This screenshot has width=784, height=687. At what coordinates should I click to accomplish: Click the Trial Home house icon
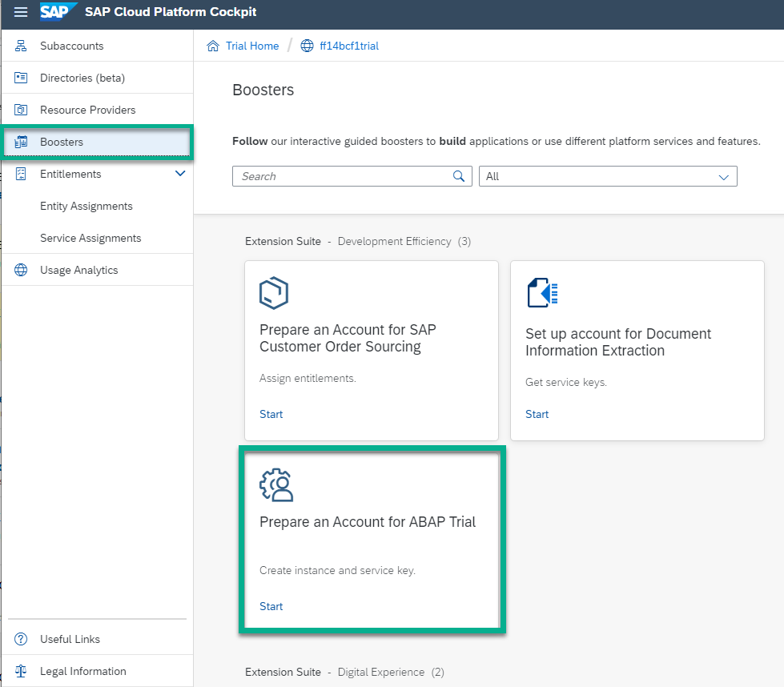click(x=212, y=46)
